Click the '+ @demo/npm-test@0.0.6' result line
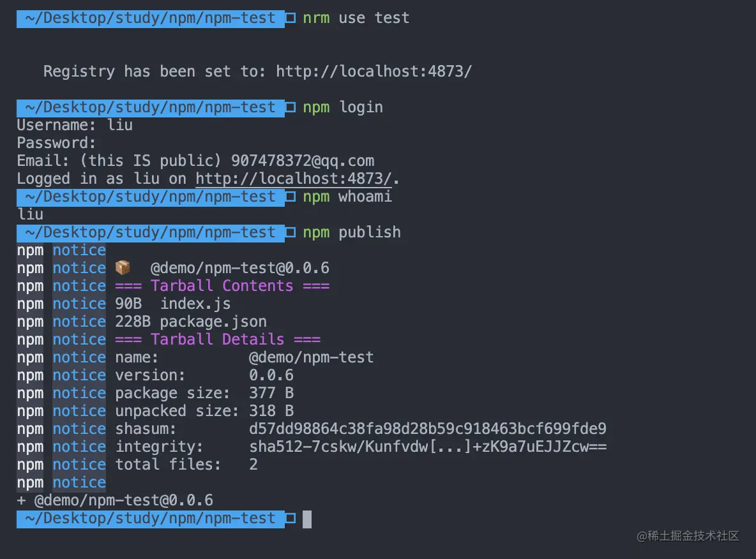The image size is (756, 559). click(x=115, y=500)
